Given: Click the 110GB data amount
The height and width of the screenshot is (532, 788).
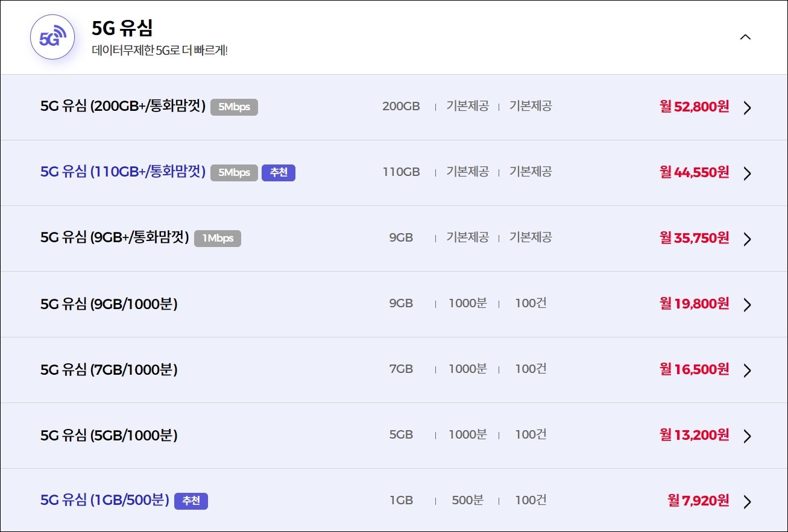Looking at the screenshot, I should tap(401, 172).
